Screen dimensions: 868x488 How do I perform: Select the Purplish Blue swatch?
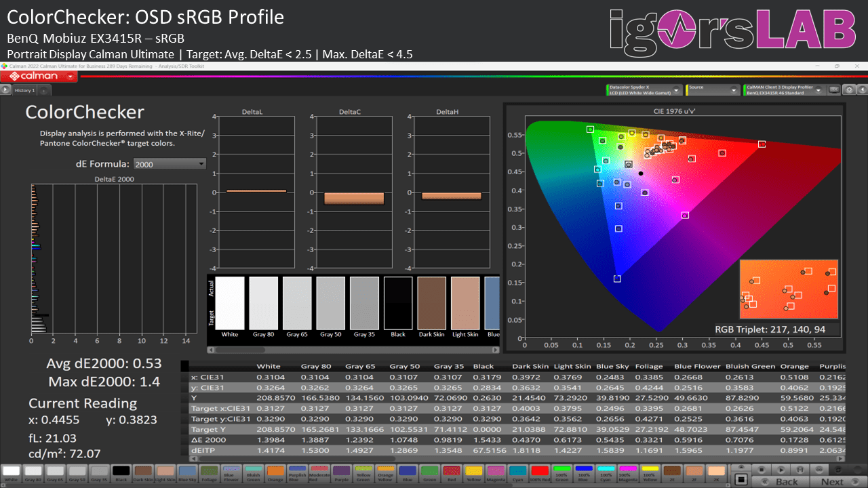tap(297, 473)
